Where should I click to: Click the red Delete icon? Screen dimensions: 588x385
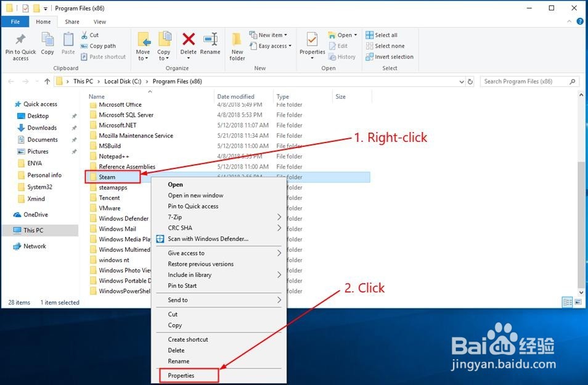tap(188, 39)
